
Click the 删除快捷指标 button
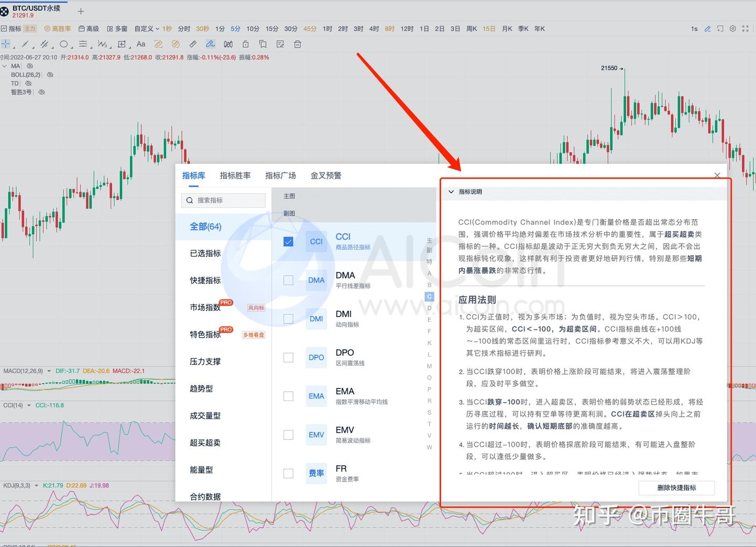[677, 488]
